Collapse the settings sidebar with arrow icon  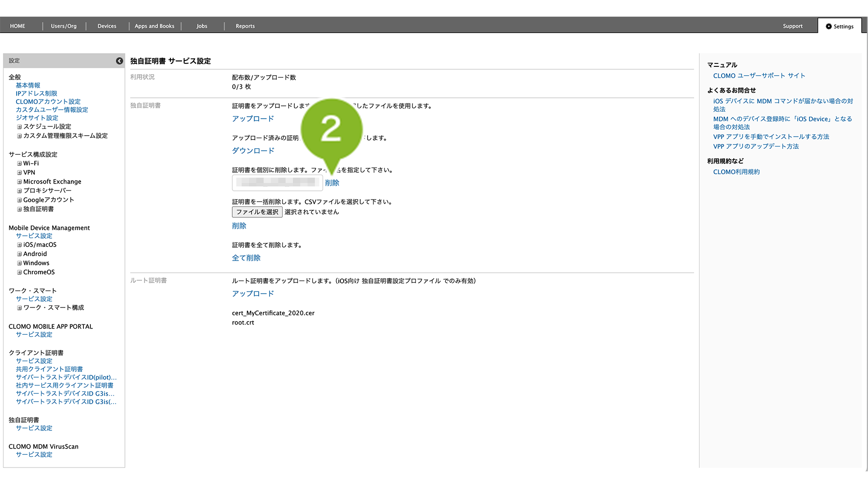point(119,61)
